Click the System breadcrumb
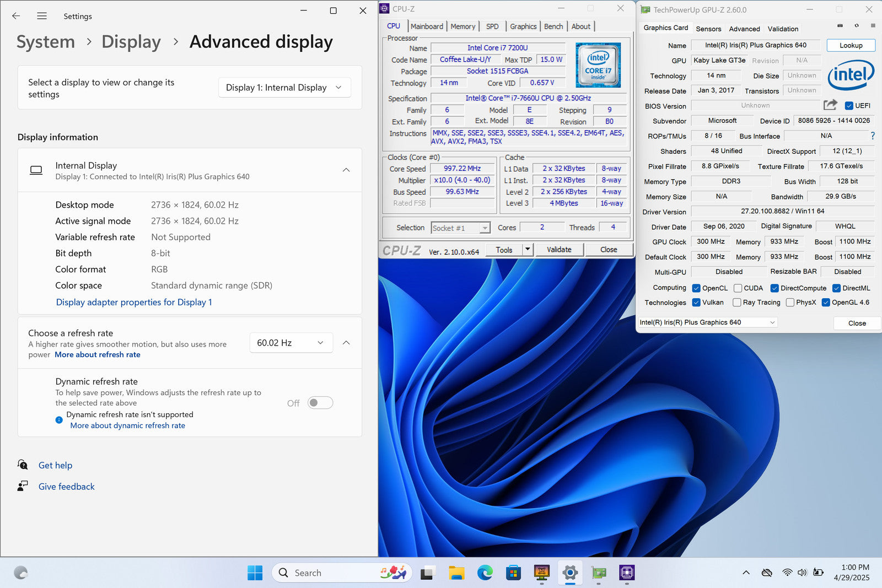 46,42
